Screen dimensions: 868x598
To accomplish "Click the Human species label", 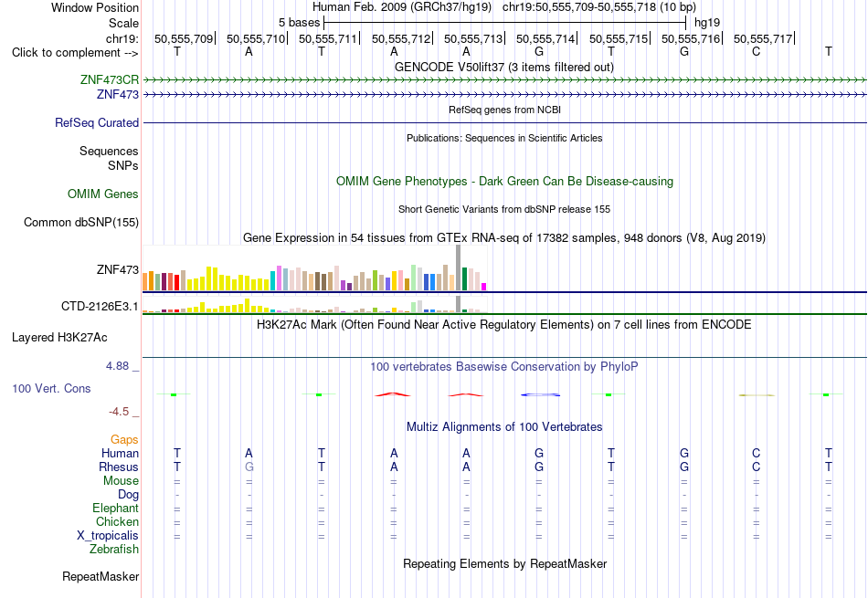I will coord(120,453).
